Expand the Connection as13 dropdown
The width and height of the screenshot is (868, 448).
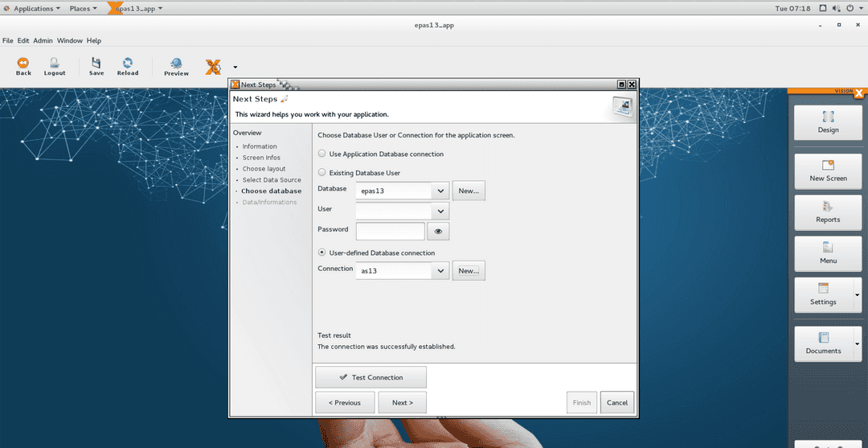[440, 272]
